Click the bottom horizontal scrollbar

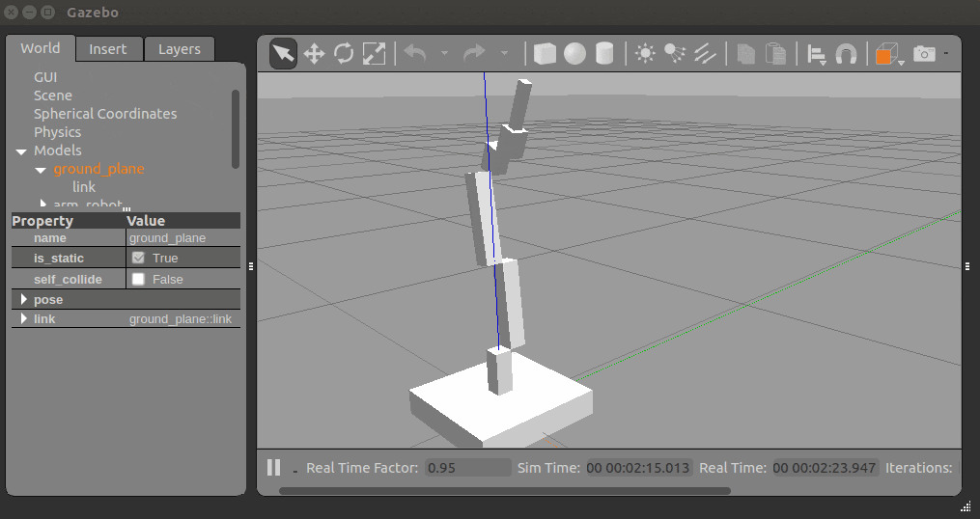coord(504,491)
